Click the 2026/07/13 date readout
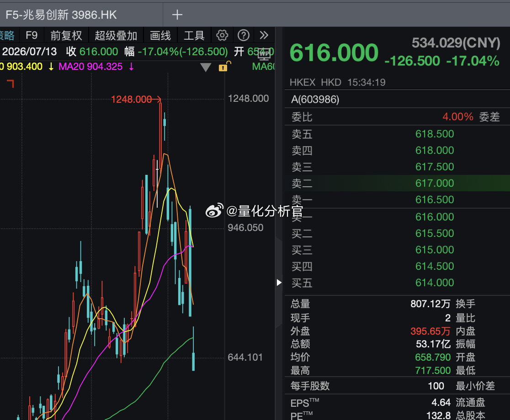Image resolution: width=510 pixels, height=420 pixels. point(29,51)
